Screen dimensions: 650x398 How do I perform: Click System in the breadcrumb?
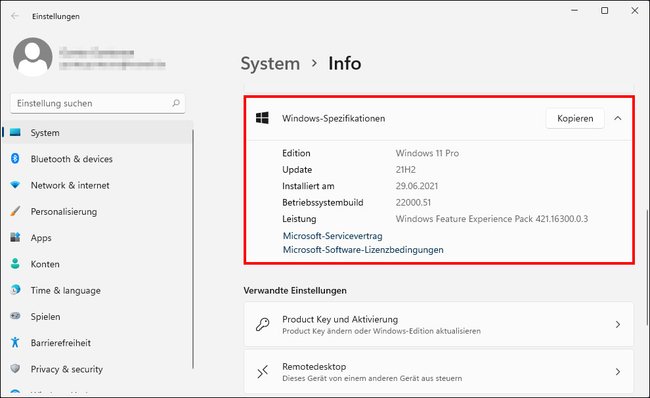[270, 64]
